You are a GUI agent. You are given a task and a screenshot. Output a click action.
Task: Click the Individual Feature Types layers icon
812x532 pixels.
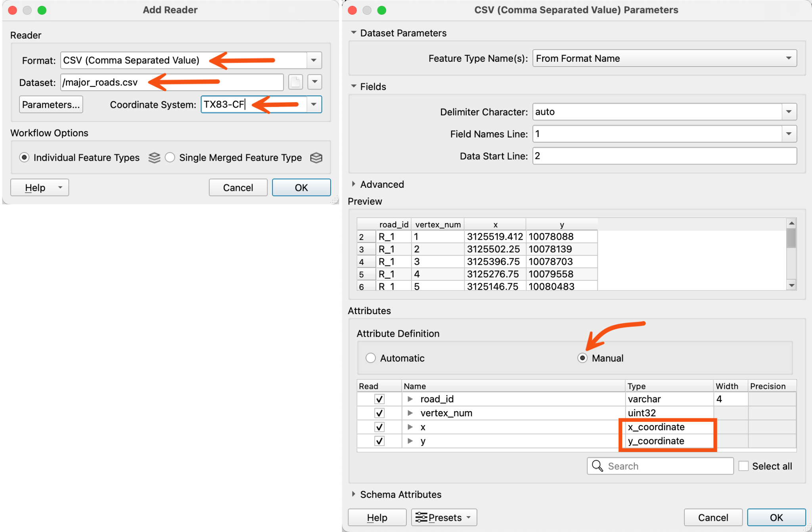pos(154,158)
